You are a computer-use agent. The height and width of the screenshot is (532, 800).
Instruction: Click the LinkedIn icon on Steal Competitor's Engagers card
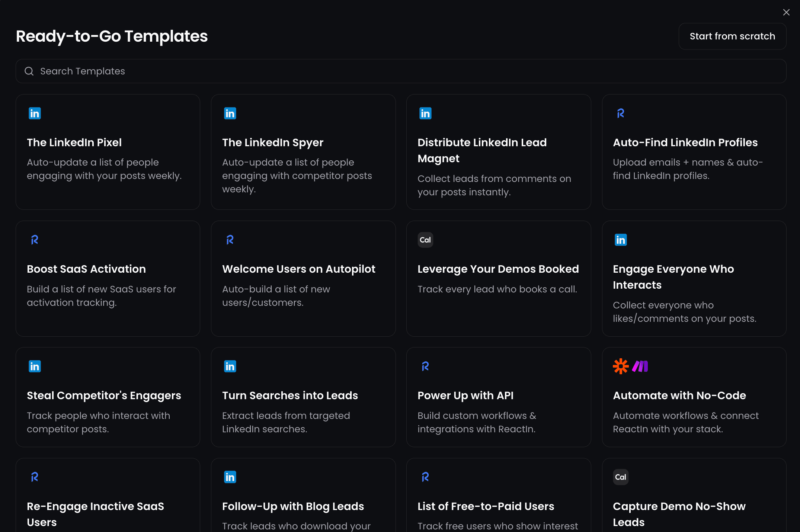pyautogui.click(x=35, y=366)
